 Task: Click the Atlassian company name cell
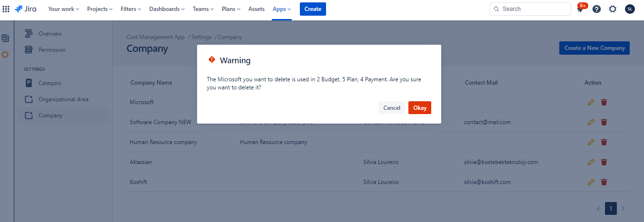(141, 162)
